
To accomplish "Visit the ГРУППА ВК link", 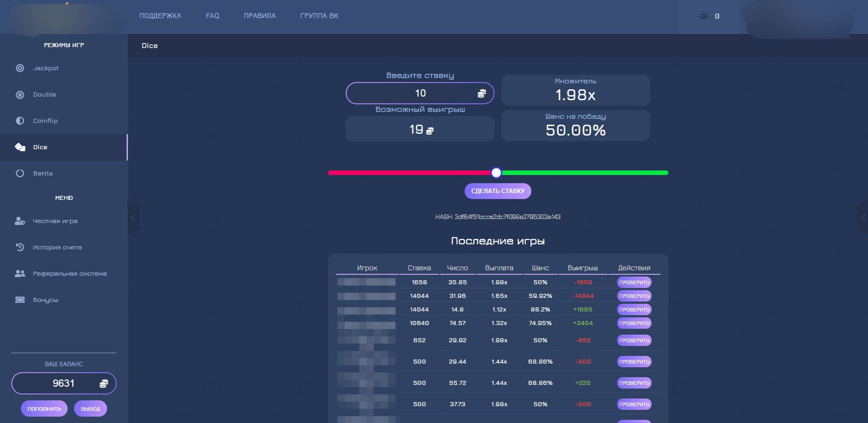I will coord(319,16).
